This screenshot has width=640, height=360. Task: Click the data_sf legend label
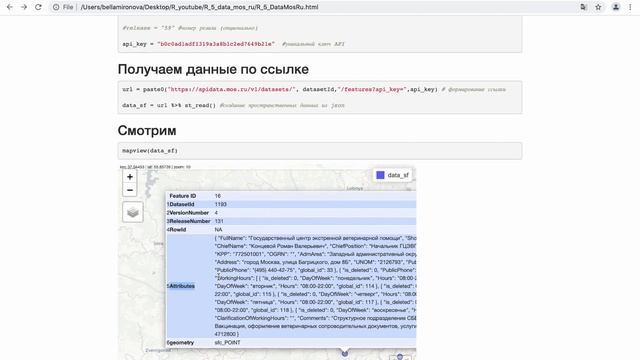(398, 175)
